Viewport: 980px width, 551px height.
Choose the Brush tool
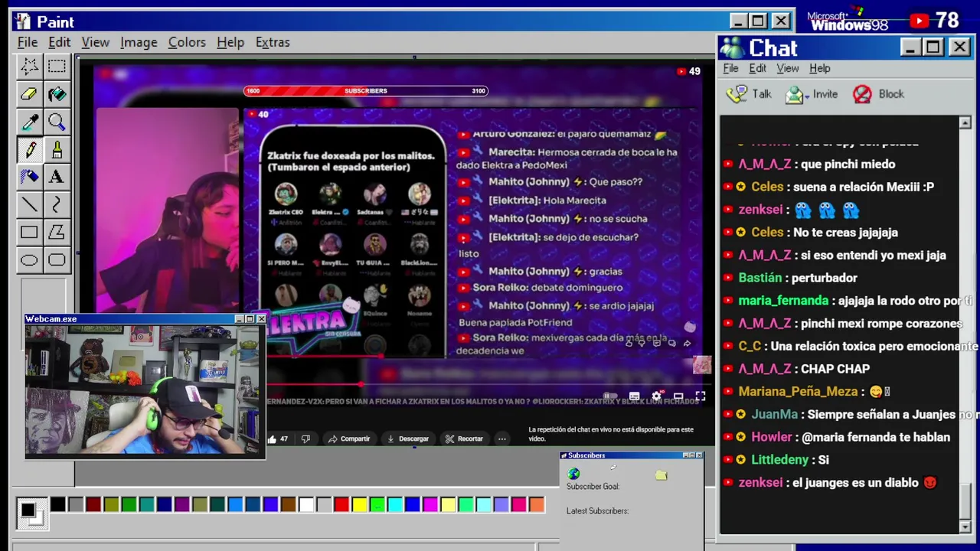tap(57, 149)
